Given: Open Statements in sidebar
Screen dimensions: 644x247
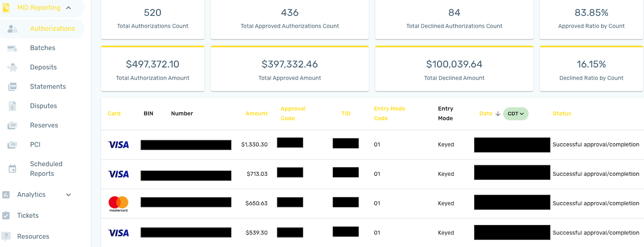Looking at the screenshot, I should (48, 87).
